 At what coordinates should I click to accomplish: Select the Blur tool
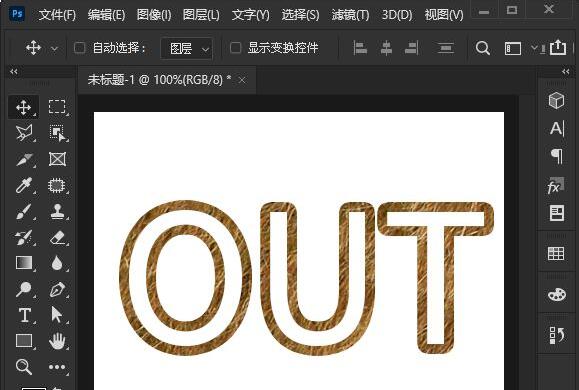57,263
